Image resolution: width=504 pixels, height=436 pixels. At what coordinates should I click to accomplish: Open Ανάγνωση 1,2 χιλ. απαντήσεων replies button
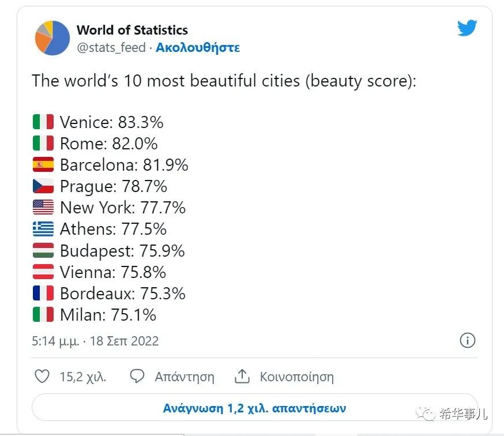pyautogui.click(x=254, y=408)
